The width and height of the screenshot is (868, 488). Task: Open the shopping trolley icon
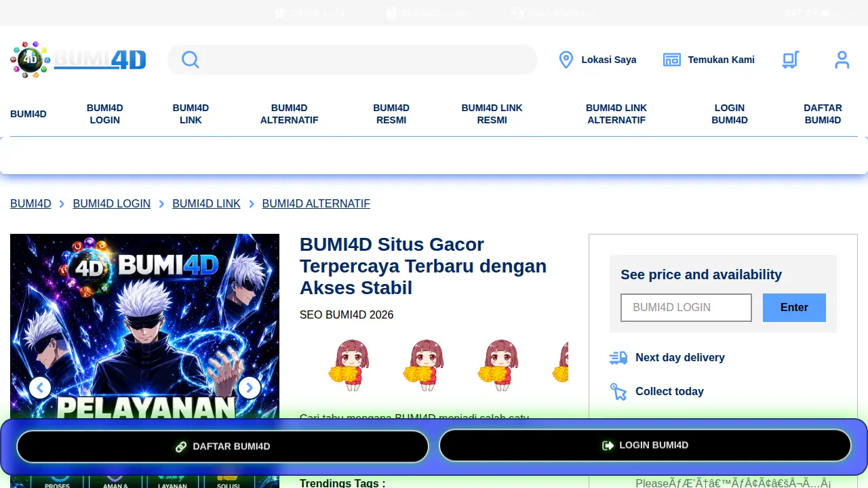791,60
